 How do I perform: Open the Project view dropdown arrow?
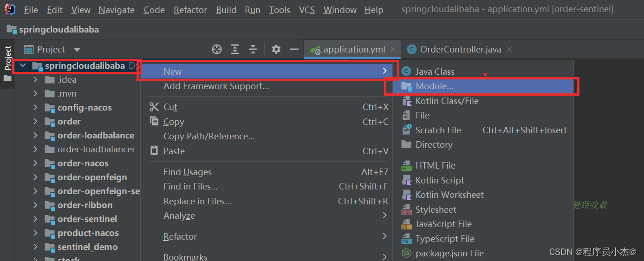(x=77, y=50)
